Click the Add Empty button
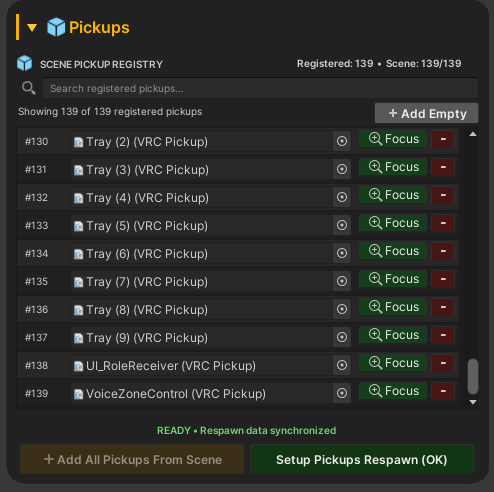Screen dimensions: 494x492 point(426,113)
